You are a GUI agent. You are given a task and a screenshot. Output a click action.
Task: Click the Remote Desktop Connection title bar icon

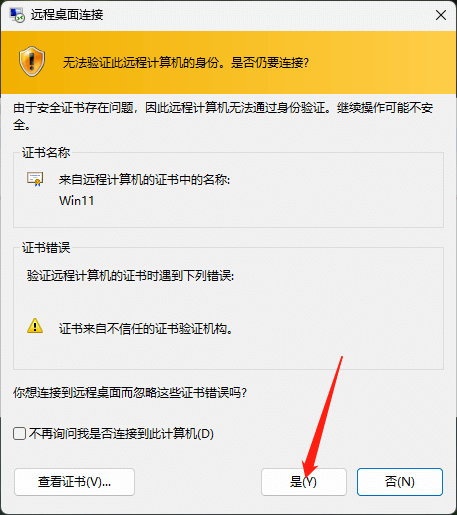(17, 15)
